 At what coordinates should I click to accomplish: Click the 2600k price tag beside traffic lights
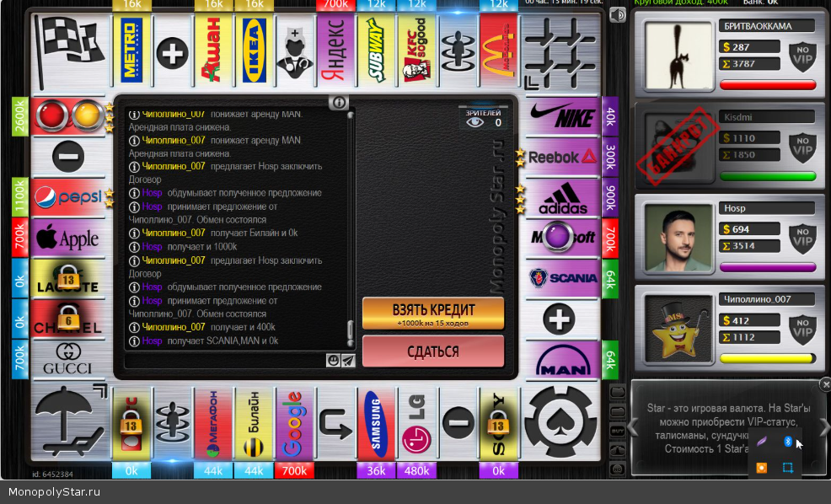[x=19, y=116]
